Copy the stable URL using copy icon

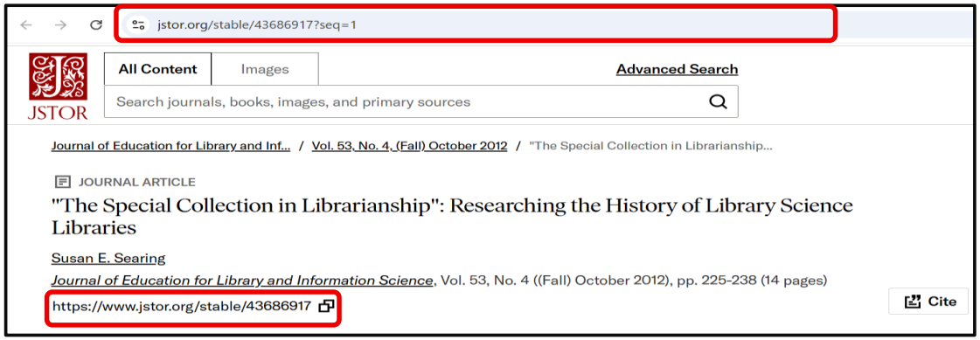tap(326, 306)
